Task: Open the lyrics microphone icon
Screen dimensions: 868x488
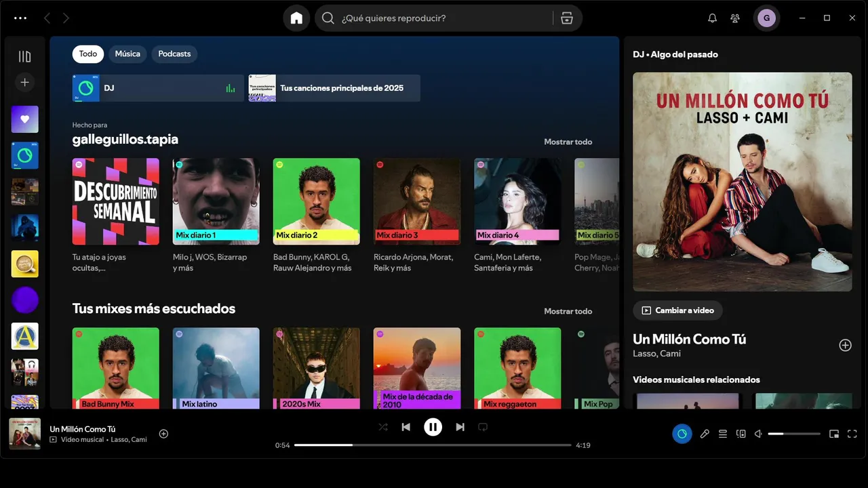Action: pyautogui.click(x=705, y=434)
